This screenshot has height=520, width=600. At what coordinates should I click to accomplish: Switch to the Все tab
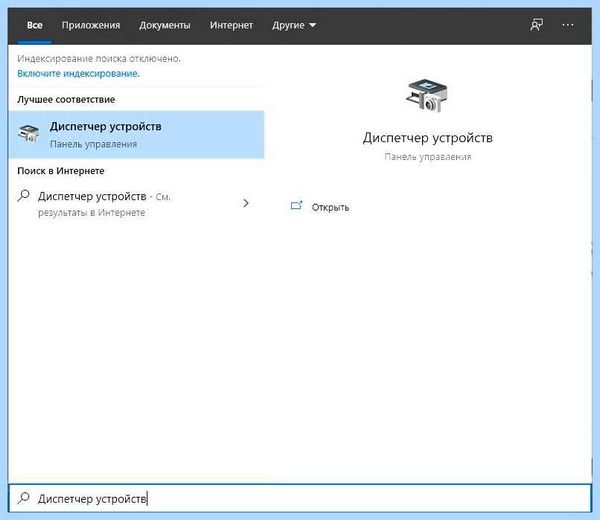pyautogui.click(x=34, y=25)
